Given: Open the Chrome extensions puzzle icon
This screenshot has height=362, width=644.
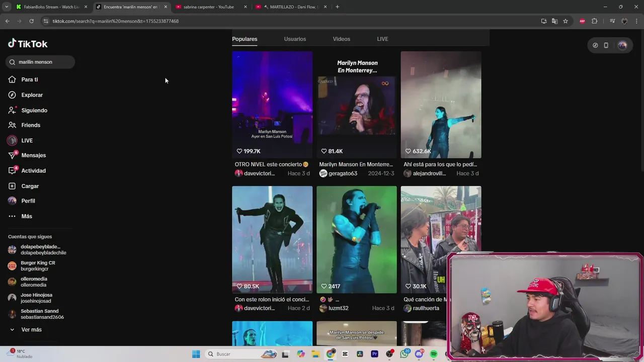Looking at the screenshot, I should pos(594,21).
